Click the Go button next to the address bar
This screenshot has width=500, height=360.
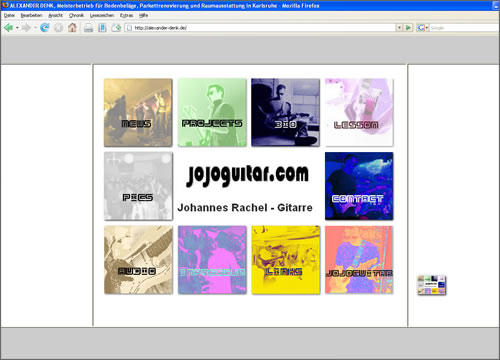click(408, 28)
